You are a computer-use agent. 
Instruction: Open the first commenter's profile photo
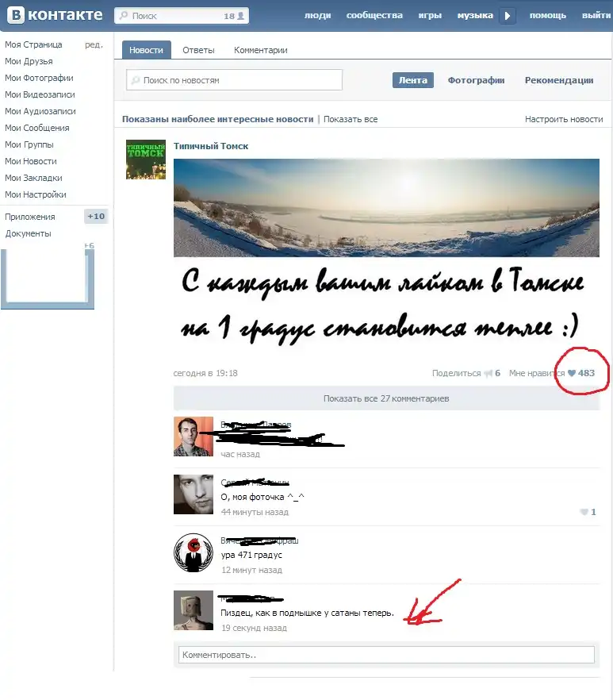193,437
